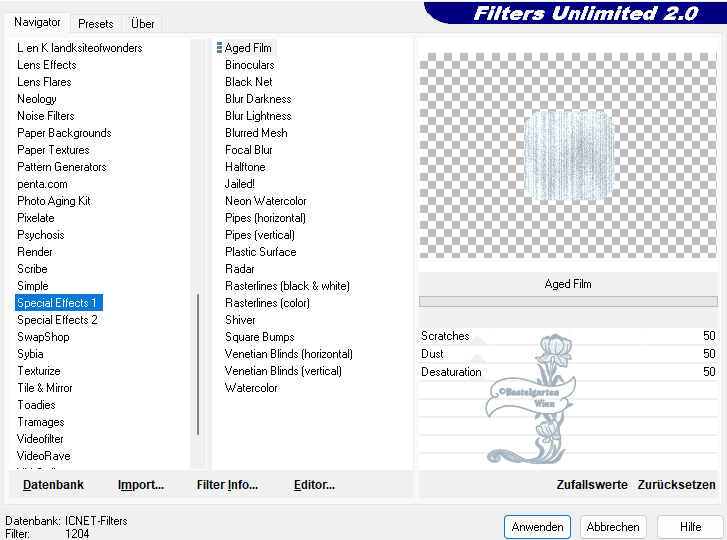Viewport: 727px width, 540px height.
Task: Click Zurücksetzen to reset values
Action: [x=676, y=485]
